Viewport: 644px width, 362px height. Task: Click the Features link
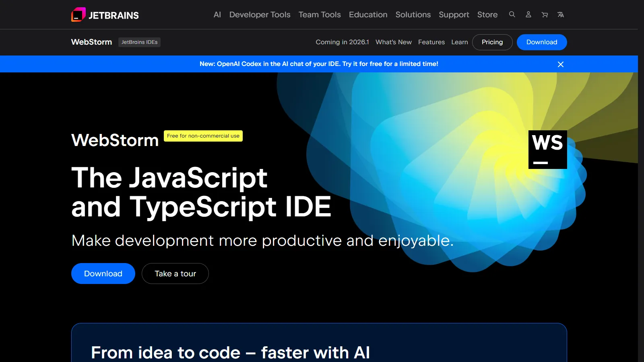[x=431, y=42]
